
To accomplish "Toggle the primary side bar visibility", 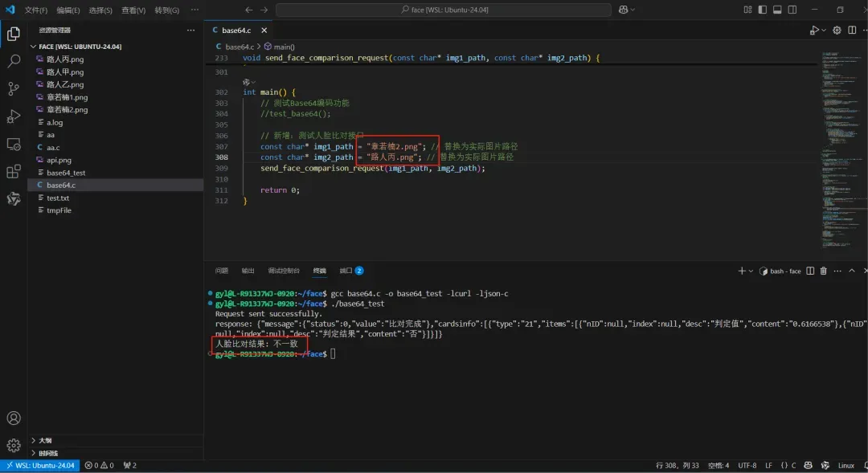I will click(763, 10).
